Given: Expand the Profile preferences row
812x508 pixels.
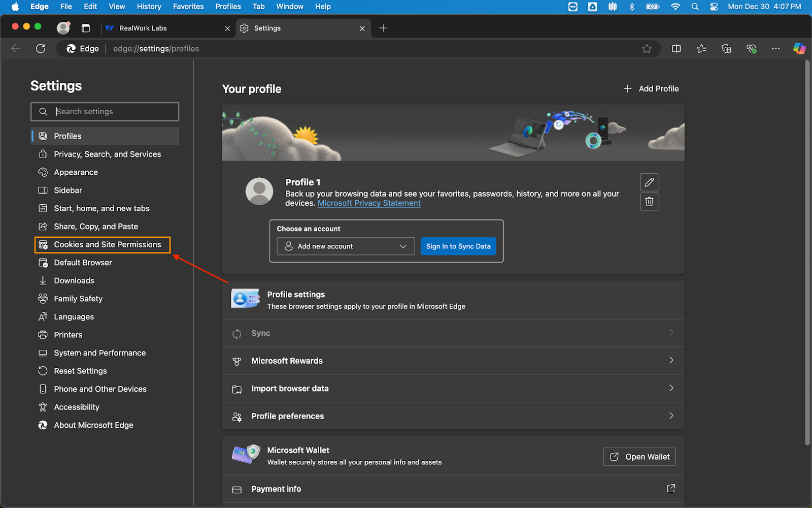Looking at the screenshot, I should (453, 416).
